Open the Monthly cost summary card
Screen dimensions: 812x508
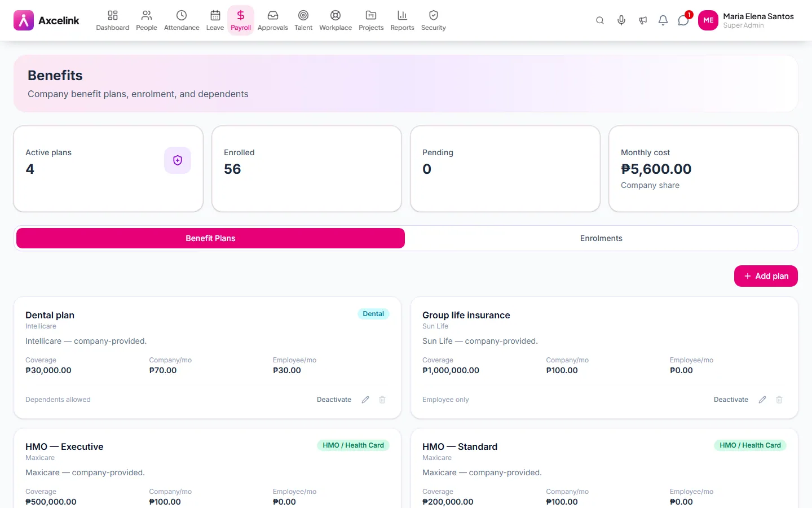coord(704,169)
